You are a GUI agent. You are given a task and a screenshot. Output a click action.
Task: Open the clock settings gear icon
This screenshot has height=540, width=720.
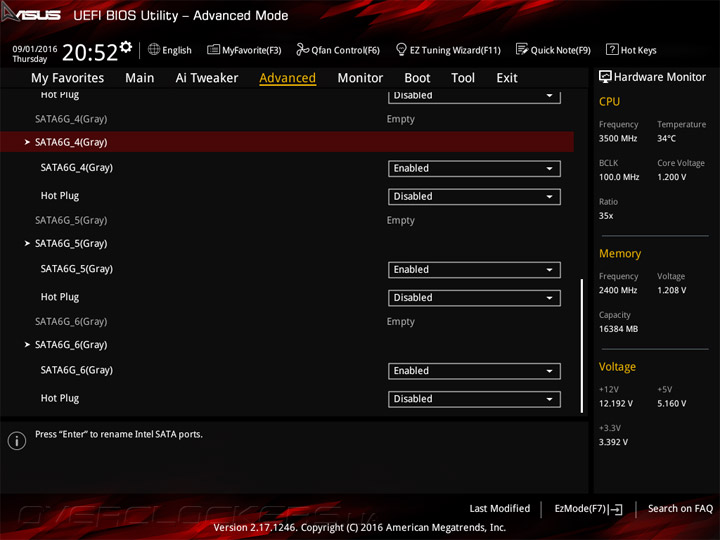[126, 46]
